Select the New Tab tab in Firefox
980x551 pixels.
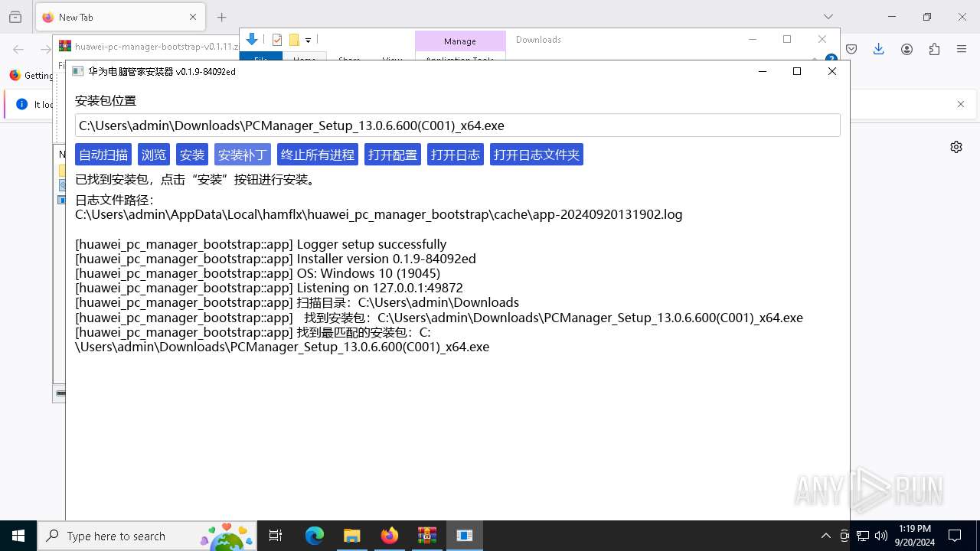(119, 17)
